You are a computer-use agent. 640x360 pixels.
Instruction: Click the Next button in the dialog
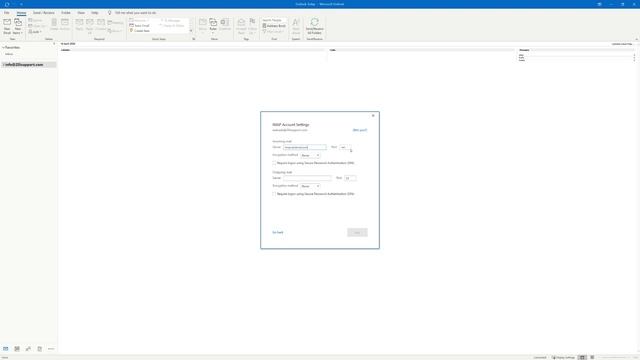click(x=357, y=232)
